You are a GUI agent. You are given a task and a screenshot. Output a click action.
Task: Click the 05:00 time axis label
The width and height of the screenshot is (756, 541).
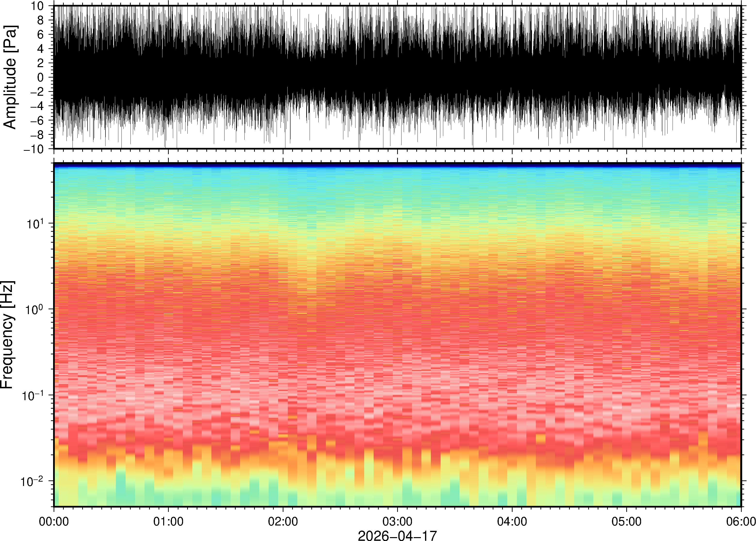coord(626,521)
